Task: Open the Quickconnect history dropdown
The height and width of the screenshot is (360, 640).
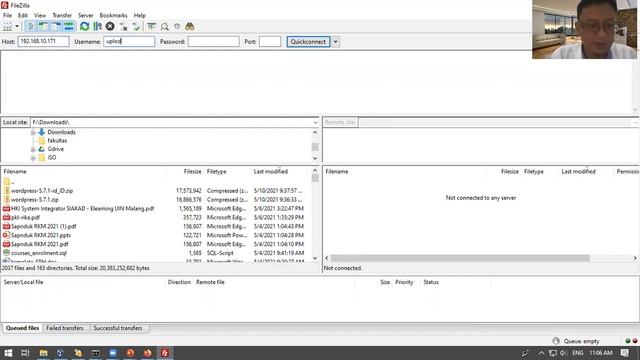Action: tap(336, 42)
